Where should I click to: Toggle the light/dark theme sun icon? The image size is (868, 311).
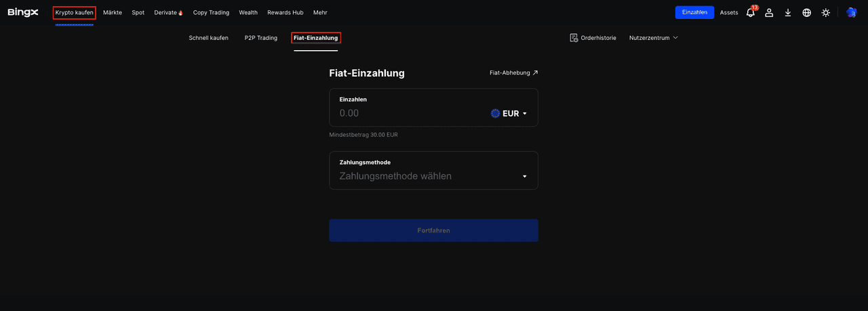[825, 12]
